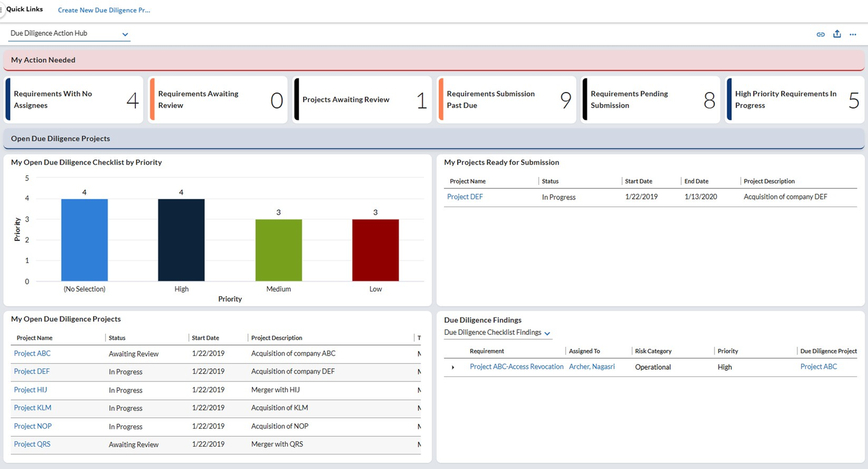The height and width of the screenshot is (469, 868).
Task: Click the green Medium priority bar
Action: pos(278,250)
